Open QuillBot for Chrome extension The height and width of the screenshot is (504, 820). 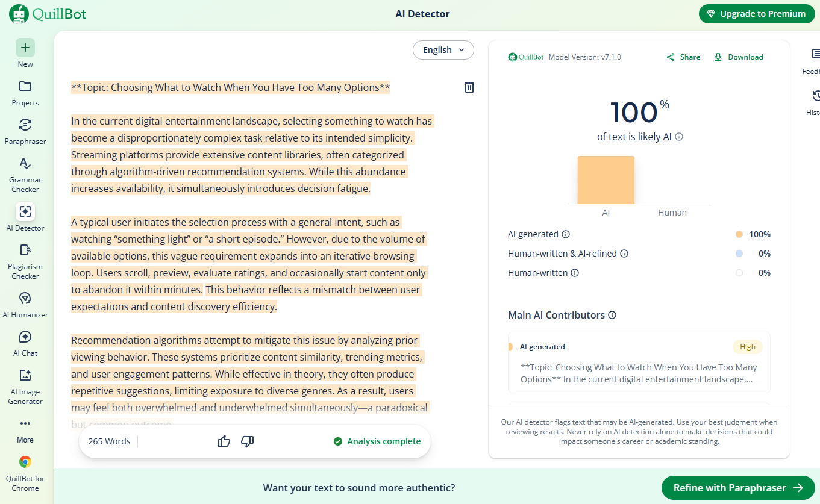click(x=25, y=473)
